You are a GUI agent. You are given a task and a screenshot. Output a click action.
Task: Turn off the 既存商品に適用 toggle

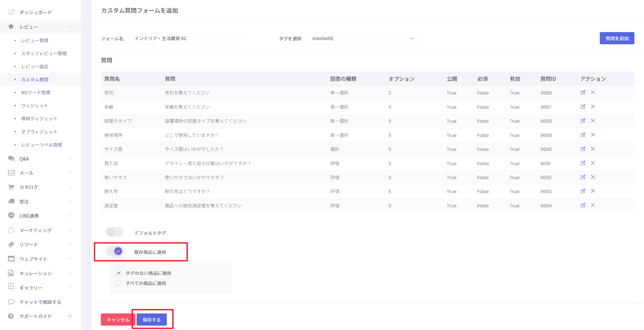[115, 251]
